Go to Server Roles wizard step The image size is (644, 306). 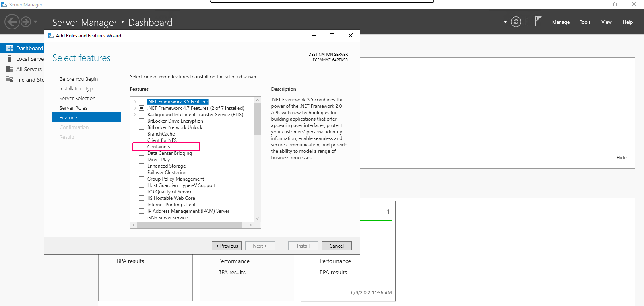pyautogui.click(x=73, y=108)
